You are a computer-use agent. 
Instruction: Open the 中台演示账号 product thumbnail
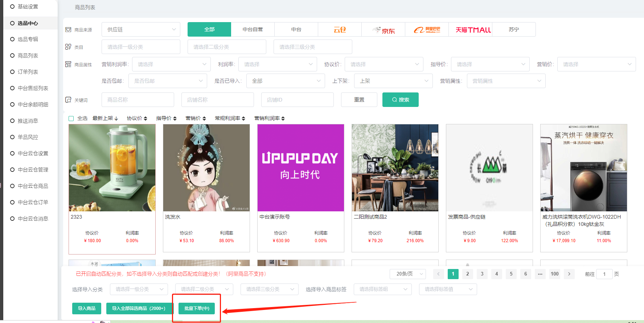[x=301, y=168]
